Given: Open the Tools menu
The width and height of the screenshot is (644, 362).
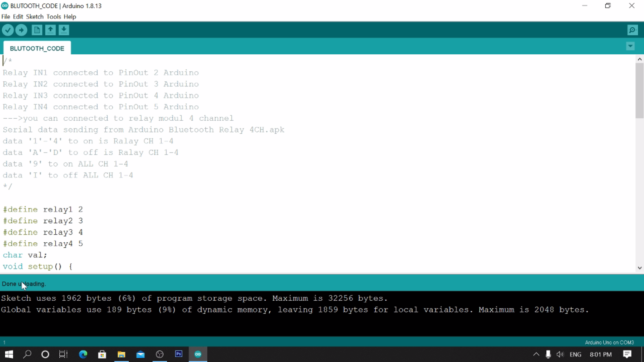Looking at the screenshot, I should (x=54, y=16).
